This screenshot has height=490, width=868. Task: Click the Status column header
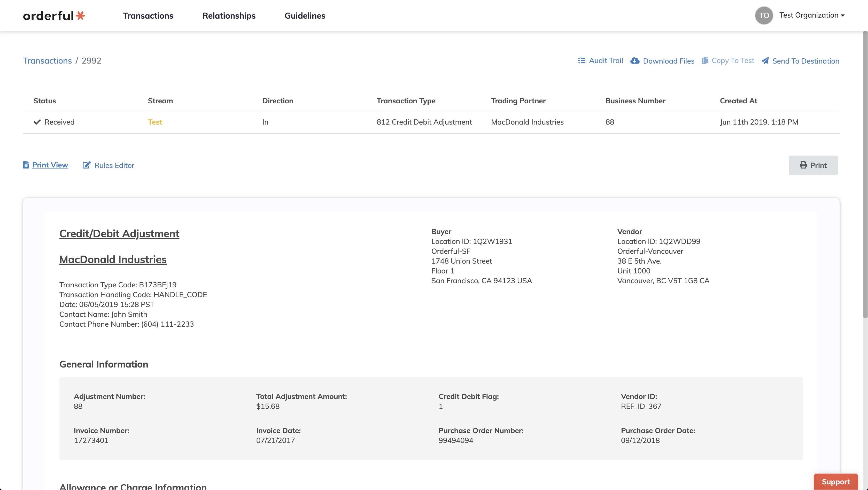tap(45, 101)
